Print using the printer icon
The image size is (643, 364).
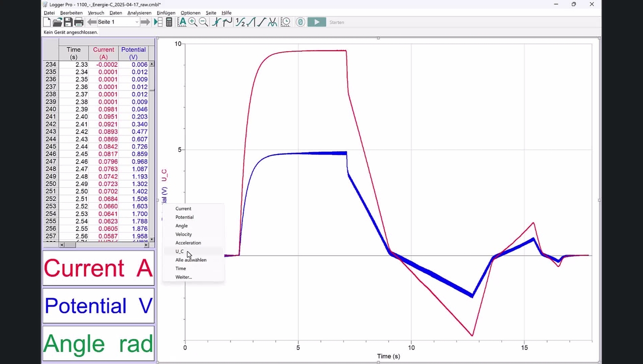(x=79, y=22)
